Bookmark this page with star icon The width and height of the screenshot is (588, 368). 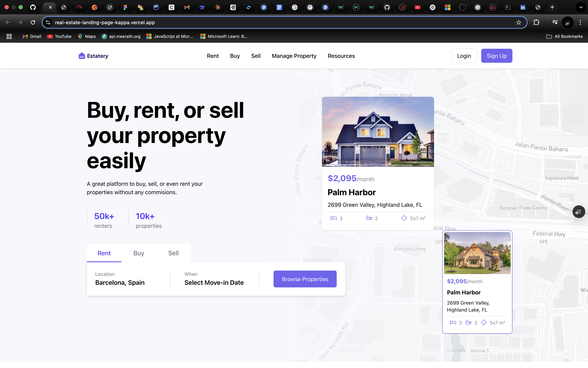pyautogui.click(x=519, y=22)
